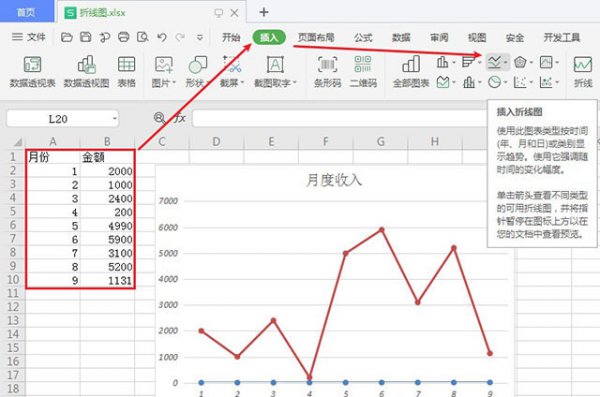600x397 pixels.
Task: Insert a 数据透视表 pivot table
Action: [33, 72]
